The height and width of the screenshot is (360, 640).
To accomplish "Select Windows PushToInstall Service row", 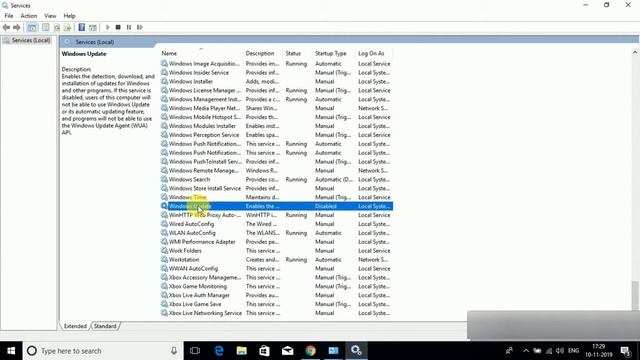I will pos(276,162).
